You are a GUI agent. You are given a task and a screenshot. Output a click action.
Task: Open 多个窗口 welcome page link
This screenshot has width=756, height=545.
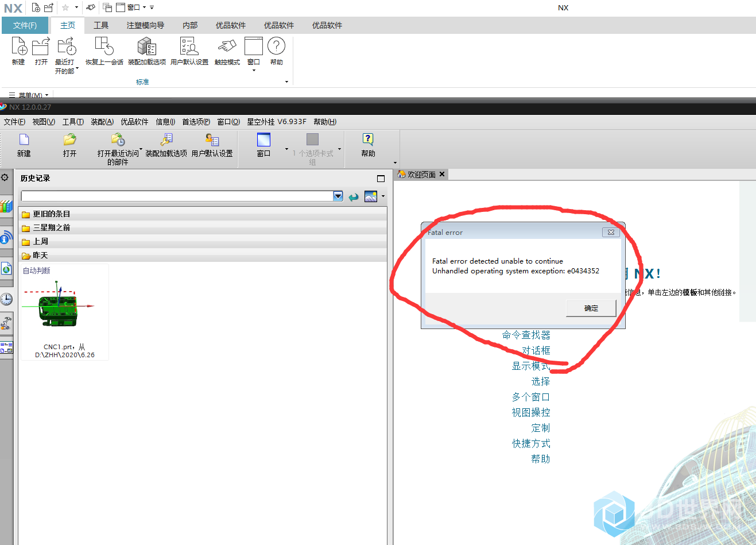[531, 397]
